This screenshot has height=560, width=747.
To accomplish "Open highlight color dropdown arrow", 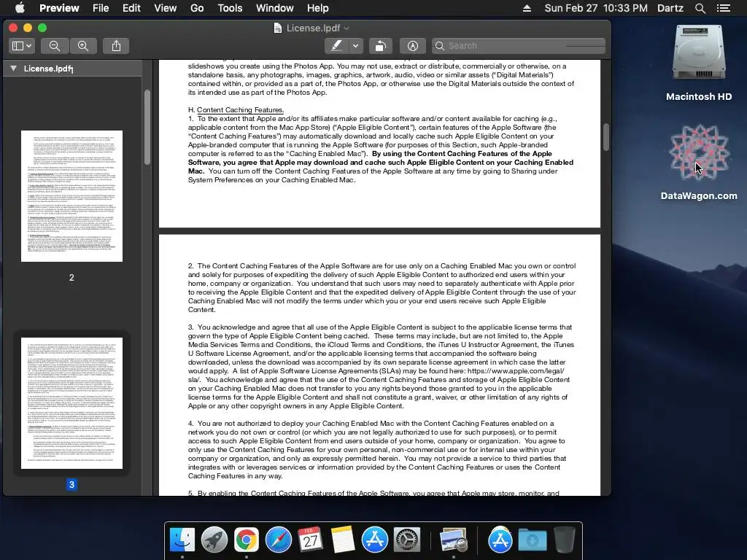I will [x=355, y=46].
